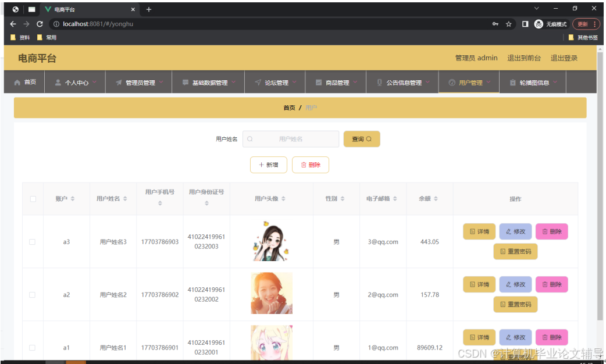Expand the 个人中心 dropdown menu
Viewport: 606px width, 364px height.
coord(75,83)
